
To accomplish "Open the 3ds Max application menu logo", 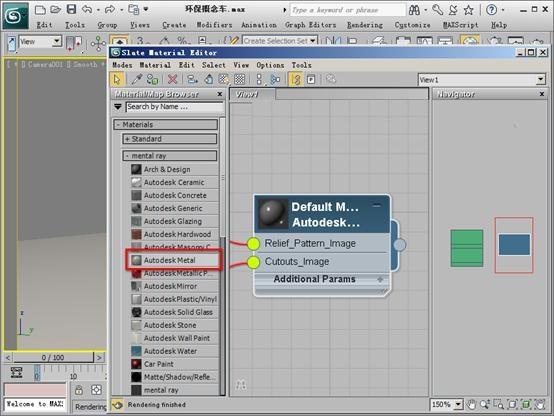I will point(15,16).
